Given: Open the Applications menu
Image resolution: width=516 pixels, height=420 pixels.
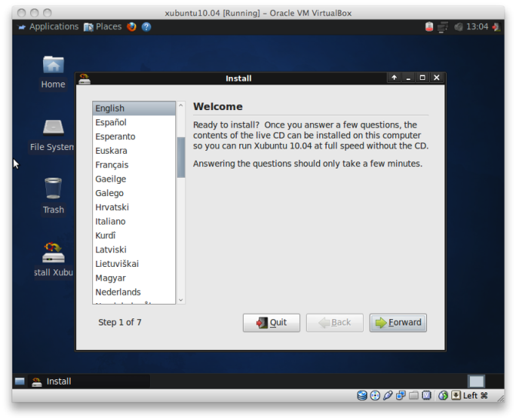Looking at the screenshot, I should (x=48, y=27).
